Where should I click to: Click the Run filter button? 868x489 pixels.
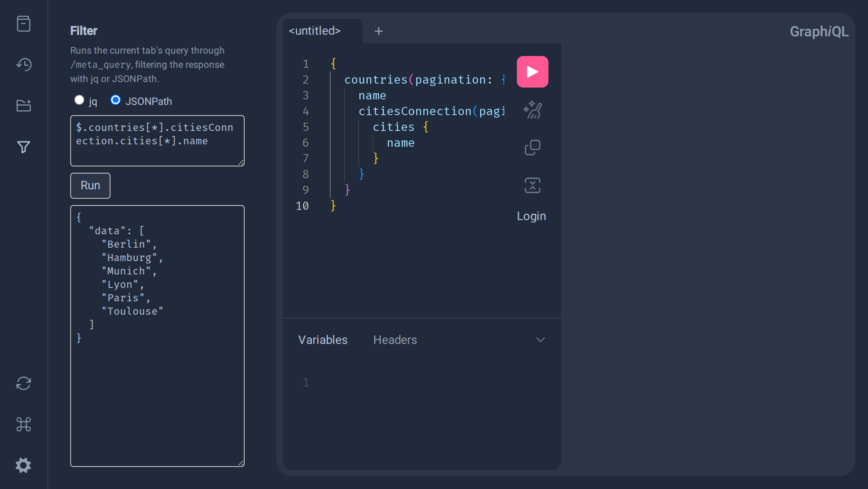click(x=90, y=186)
